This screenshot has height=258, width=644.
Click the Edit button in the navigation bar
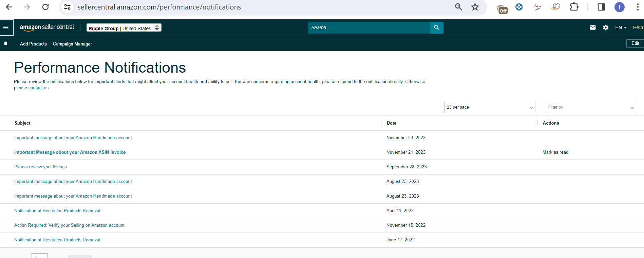635,43
